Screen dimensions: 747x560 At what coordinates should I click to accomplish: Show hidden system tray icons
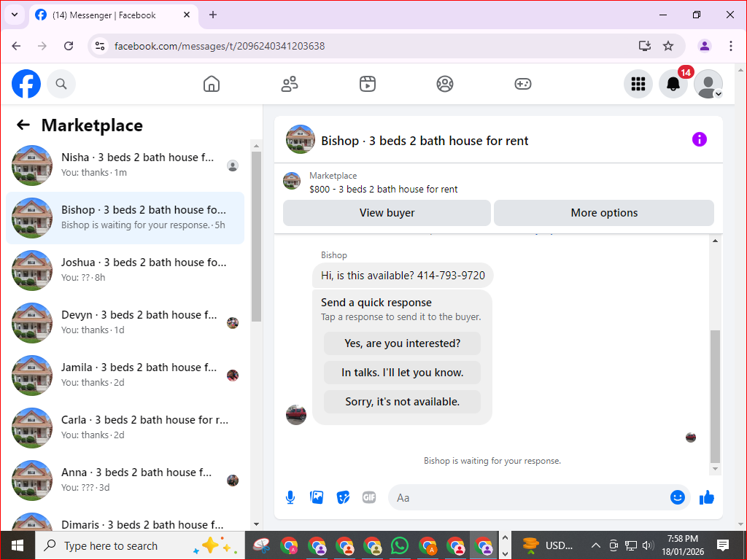595,545
